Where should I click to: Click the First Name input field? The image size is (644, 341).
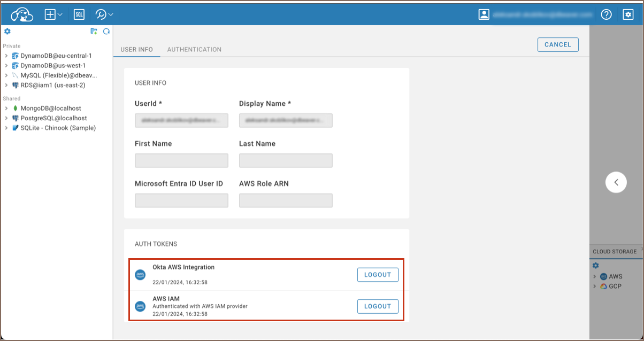point(181,160)
